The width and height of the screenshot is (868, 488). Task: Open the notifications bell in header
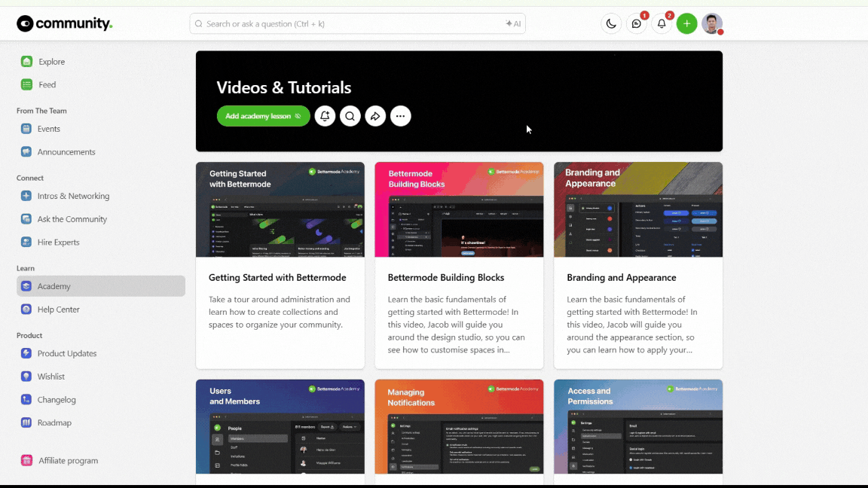click(x=662, y=24)
